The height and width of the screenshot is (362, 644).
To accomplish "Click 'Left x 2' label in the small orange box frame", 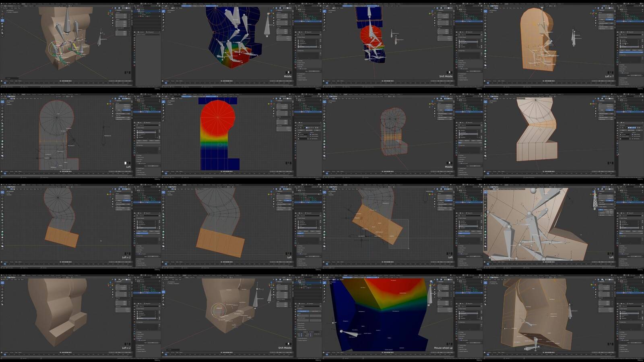I will pyautogui.click(x=126, y=257).
